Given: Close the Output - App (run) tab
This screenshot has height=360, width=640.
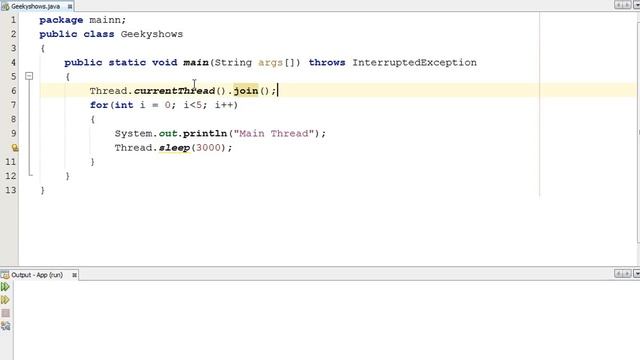Looking at the screenshot, I should click(74, 275).
